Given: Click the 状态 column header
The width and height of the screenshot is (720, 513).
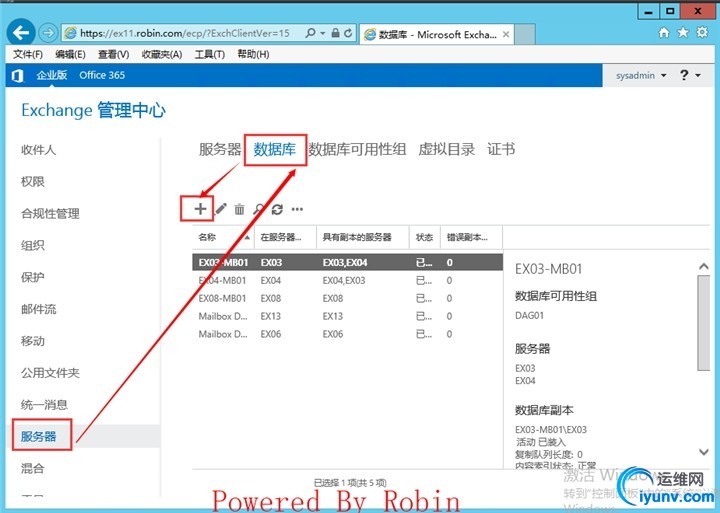Looking at the screenshot, I should (x=425, y=237).
